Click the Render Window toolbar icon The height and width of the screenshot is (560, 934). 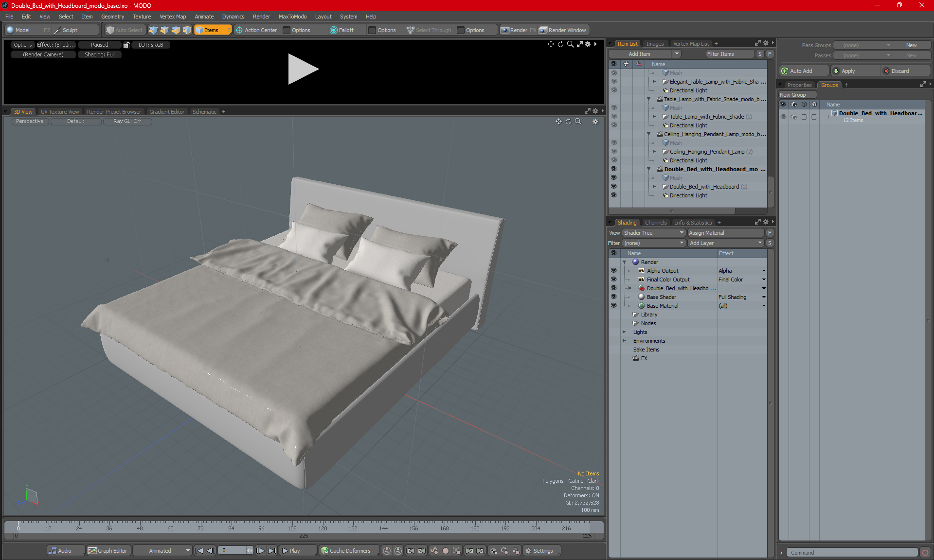543,30
